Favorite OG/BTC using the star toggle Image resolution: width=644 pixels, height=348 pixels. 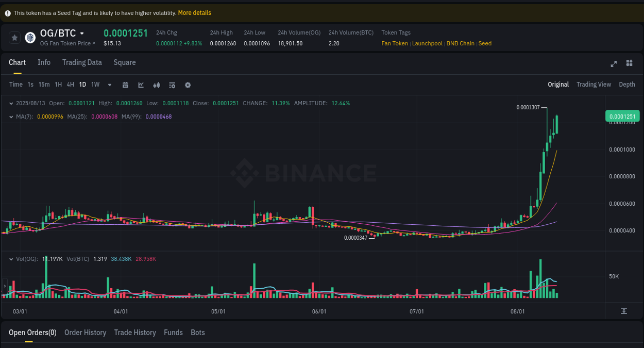pyautogui.click(x=14, y=37)
